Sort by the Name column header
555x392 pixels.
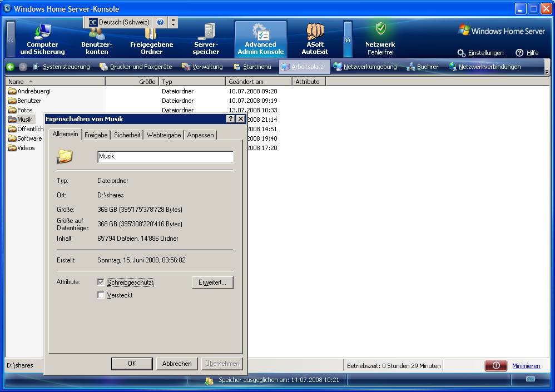56,82
